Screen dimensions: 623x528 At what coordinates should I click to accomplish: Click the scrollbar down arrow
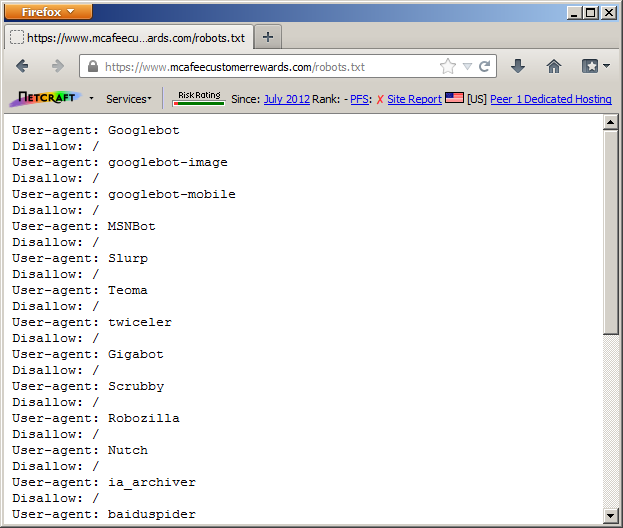(x=610, y=516)
